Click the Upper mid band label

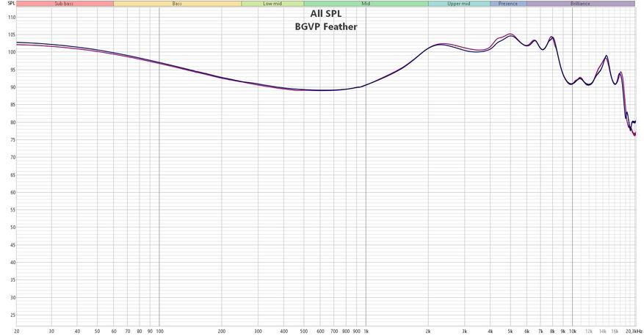[x=459, y=4]
